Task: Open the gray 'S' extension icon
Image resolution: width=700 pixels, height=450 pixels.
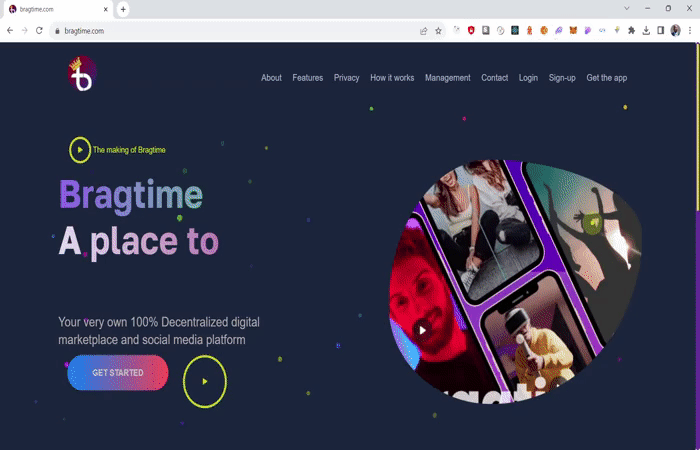Action: click(486, 30)
